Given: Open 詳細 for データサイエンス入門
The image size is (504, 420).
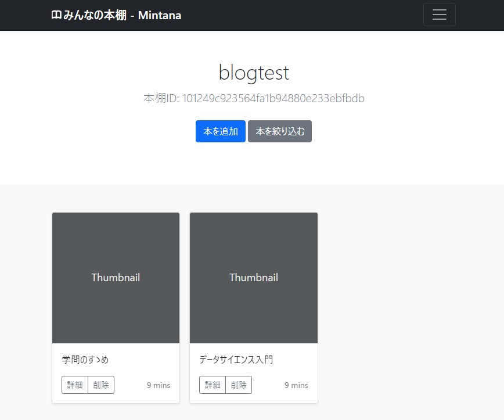Looking at the screenshot, I should point(213,385).
